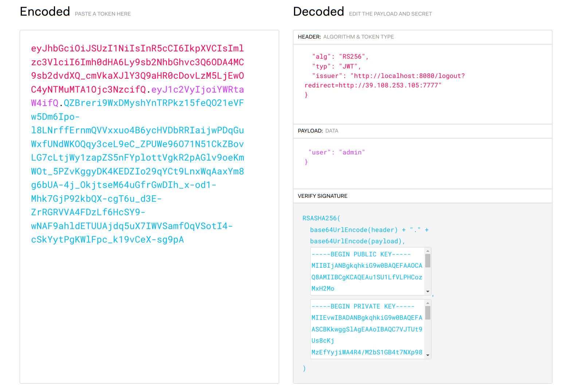Click the base64UrlEncode(payload) line

(x=357, y=241)
